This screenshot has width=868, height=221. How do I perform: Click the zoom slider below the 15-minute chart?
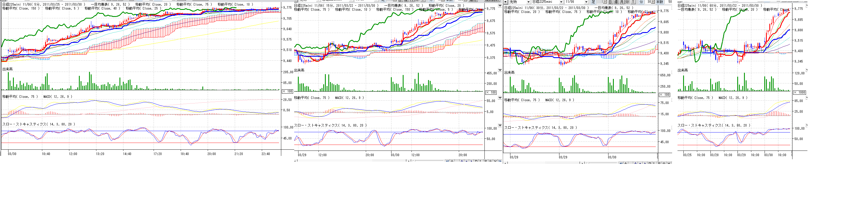[429, 161]
